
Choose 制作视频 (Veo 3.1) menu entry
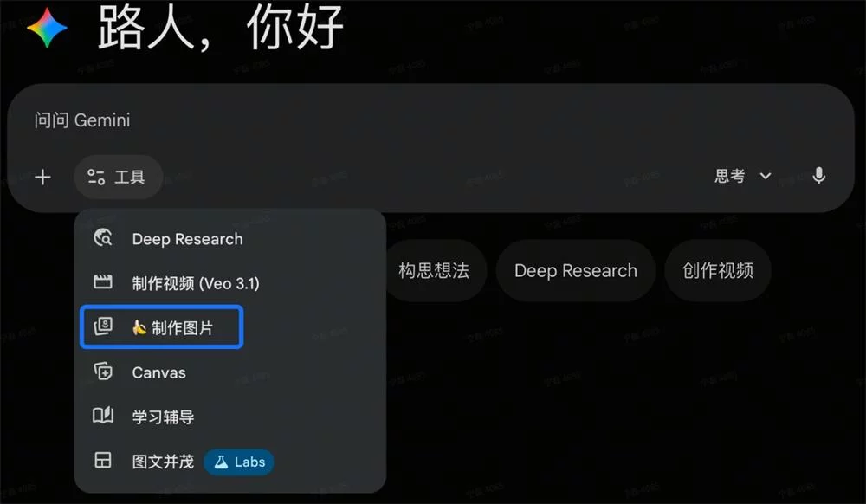tap(197, 282)
